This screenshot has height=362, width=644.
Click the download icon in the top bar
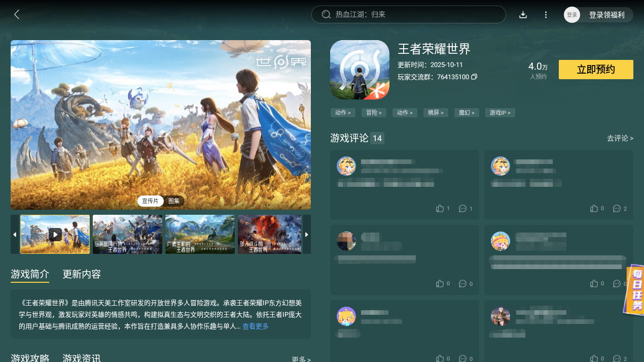coord(523,14)
